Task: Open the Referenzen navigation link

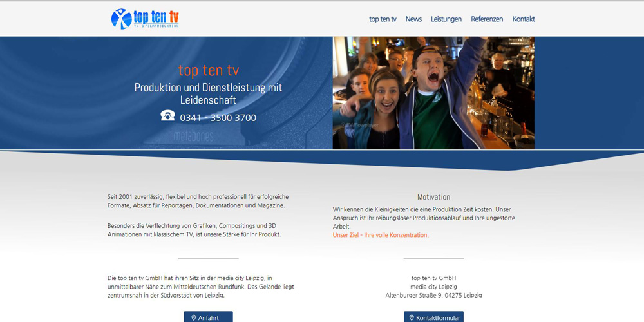Action: click(487, 19)
